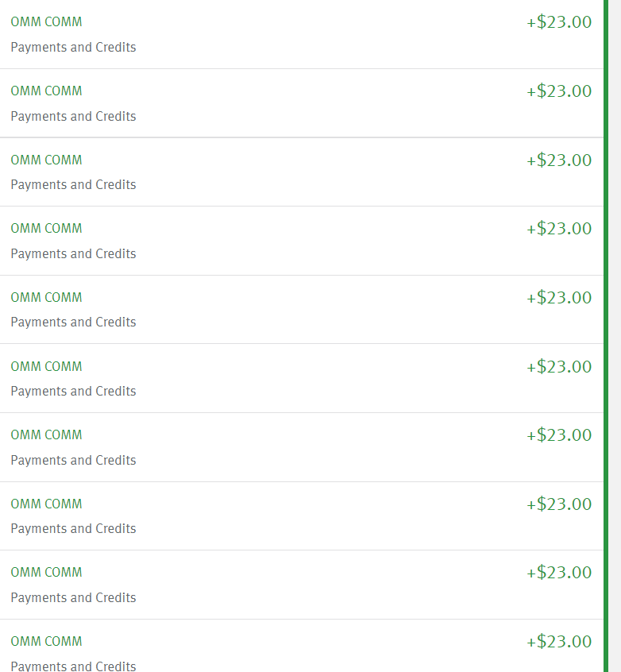Image resolution: width=621 pixels, height=672 pixels.
Task: Click the +$23.00 amount of the third transaction
Action: 559,160
